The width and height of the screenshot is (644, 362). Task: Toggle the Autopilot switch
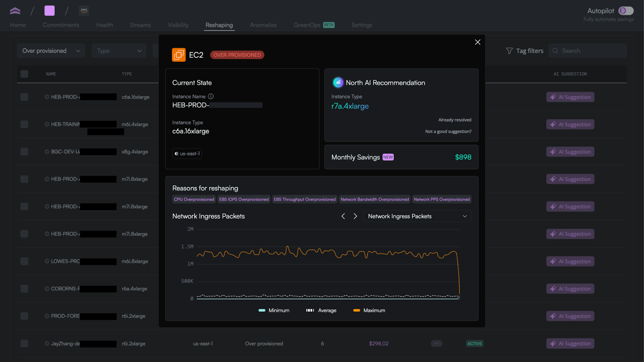pos(626,11)
